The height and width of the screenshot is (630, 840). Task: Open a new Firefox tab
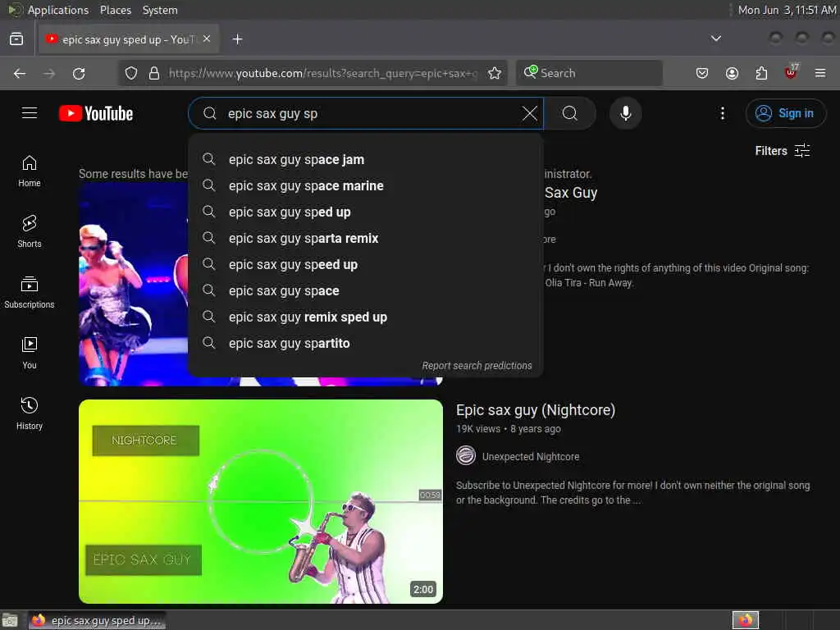click(237, 39)
